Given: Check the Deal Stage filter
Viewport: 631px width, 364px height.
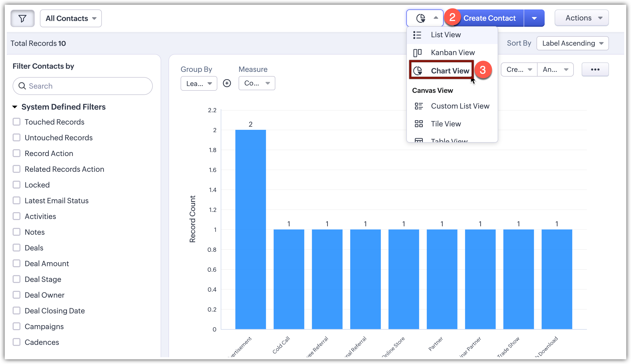Looking at the screenshot, I should click(x=17, y=279).
